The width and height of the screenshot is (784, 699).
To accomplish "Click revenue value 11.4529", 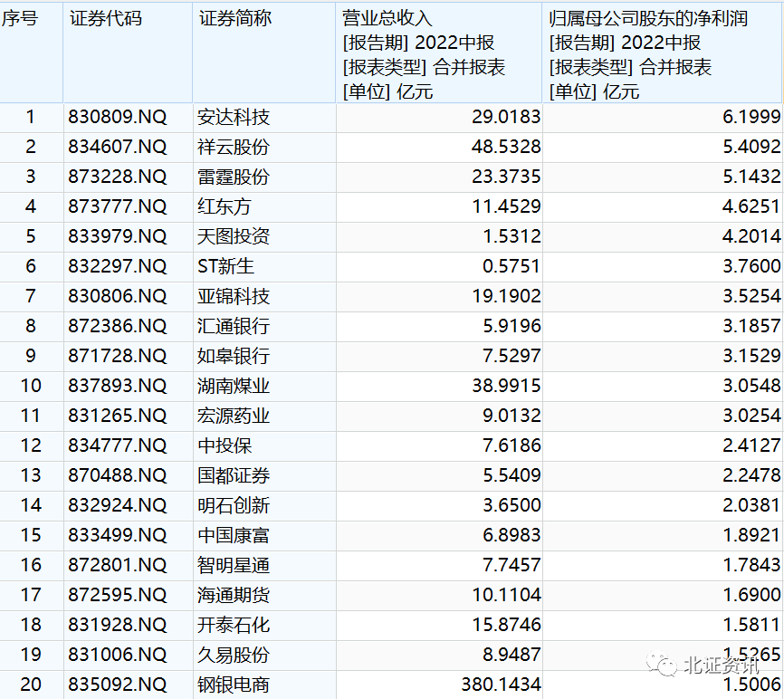I will 506,206.
